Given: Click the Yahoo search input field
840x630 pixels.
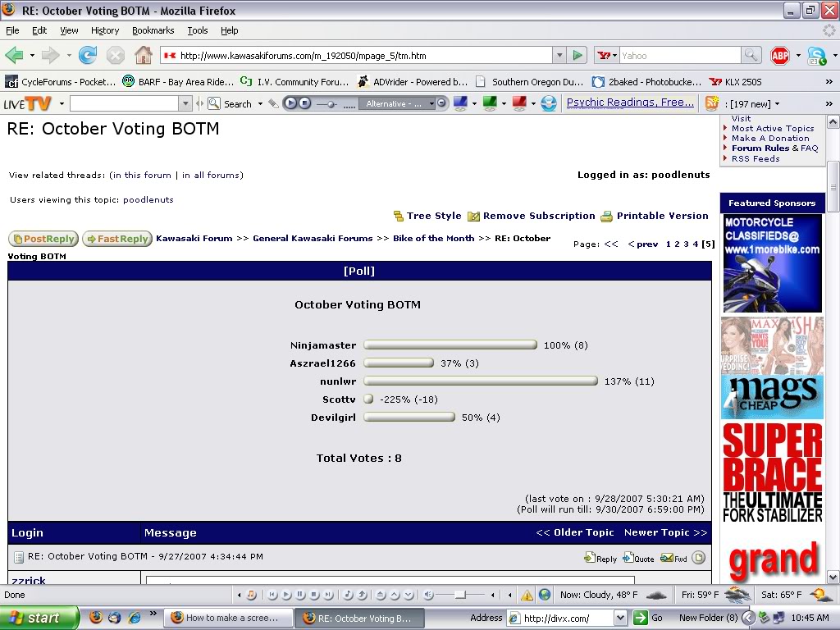Looking at the screenshot, I should 679,56.
